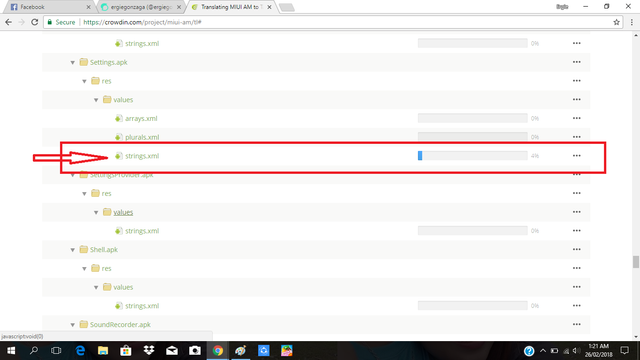Collapse the underlined values folder
Viewport: 640px width, 360px height.
point(96,212)
